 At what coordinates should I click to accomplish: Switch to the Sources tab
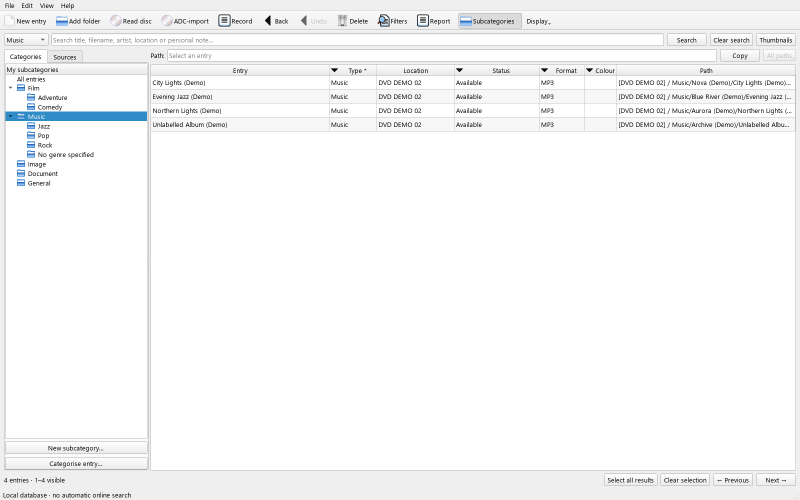click(x=65, y=57)
